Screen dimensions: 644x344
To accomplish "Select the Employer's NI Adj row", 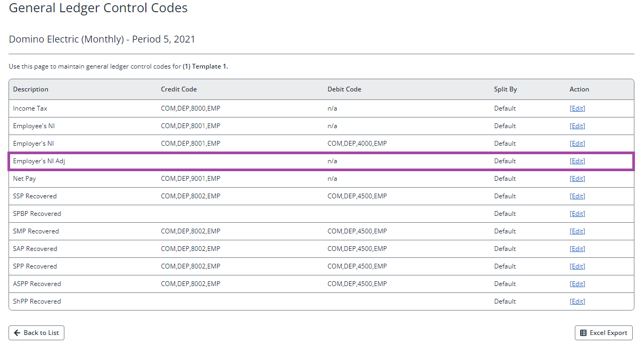I will [x=266, y=161].
